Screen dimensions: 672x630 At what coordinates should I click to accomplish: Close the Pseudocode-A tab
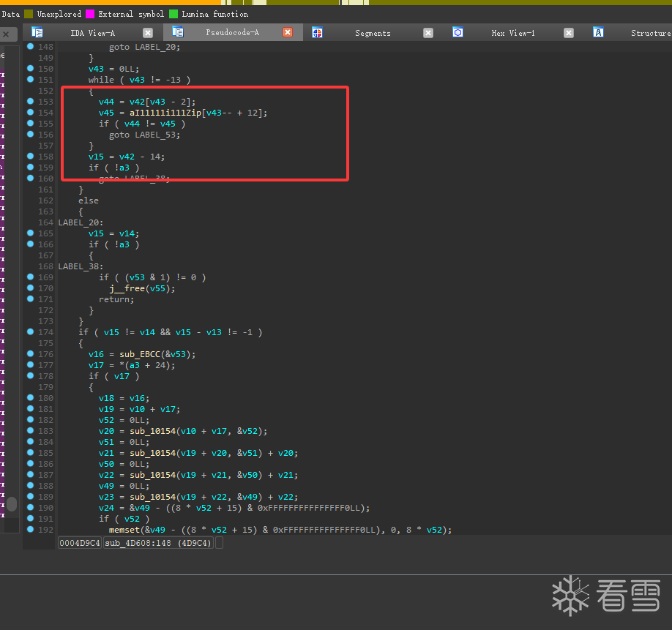pyautogui.click(x=288, y=32)
